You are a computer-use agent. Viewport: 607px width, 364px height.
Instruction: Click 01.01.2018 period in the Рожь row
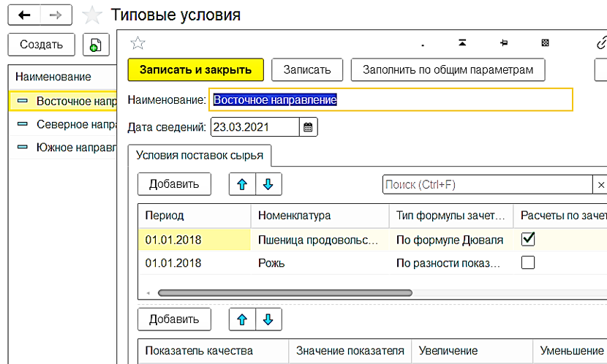click(195, 263)
